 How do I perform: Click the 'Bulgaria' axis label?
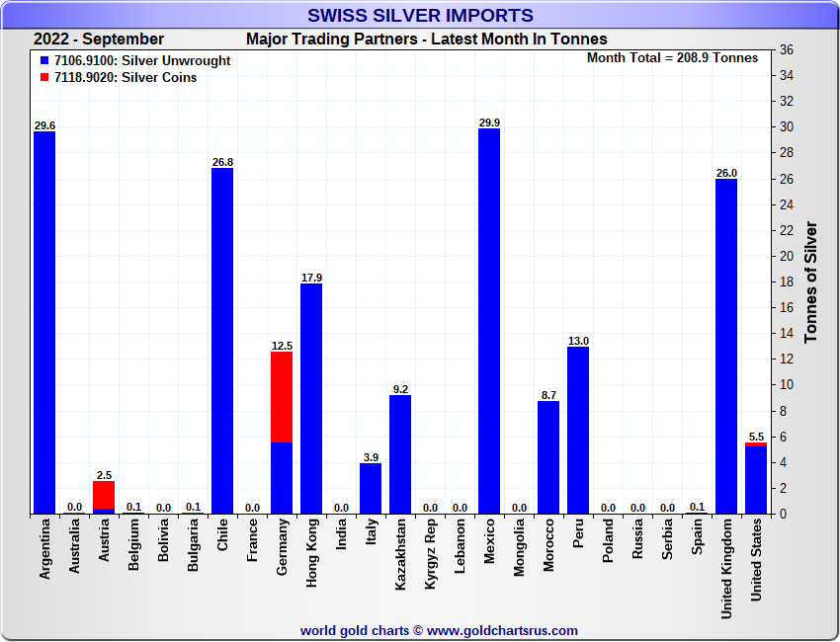coord(193,545)
